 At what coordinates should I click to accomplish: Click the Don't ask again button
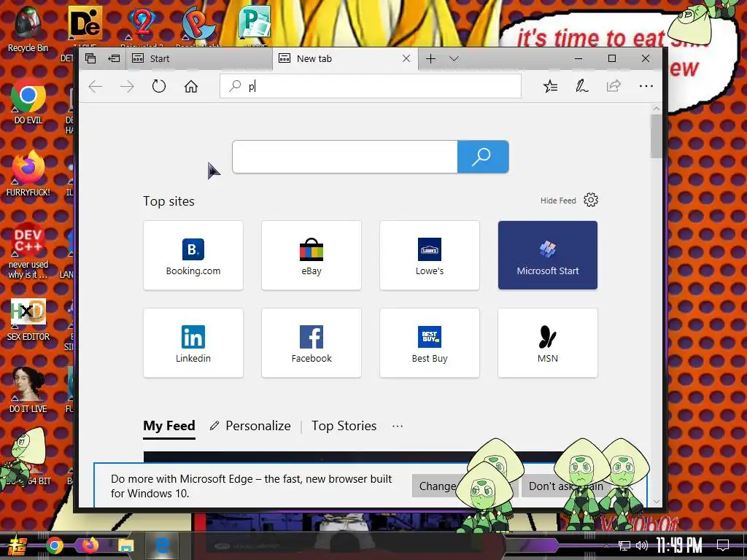(565, 486)
